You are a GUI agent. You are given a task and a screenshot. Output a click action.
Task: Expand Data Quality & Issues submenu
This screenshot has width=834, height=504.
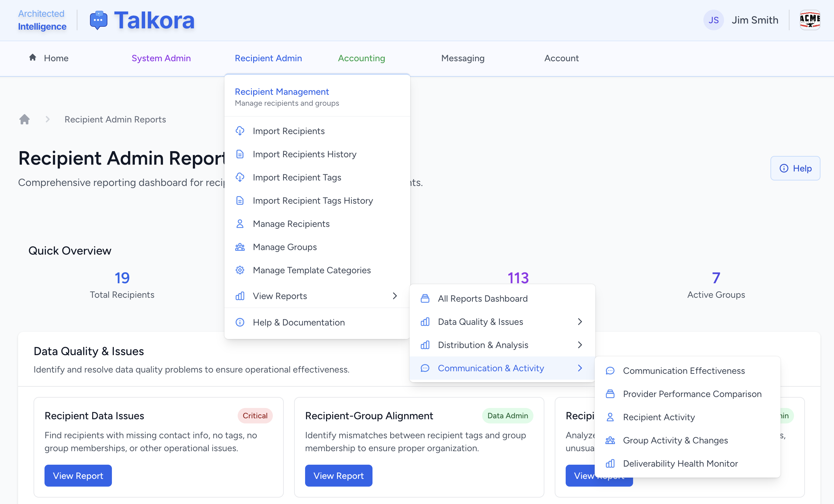(x=580, y=322)
